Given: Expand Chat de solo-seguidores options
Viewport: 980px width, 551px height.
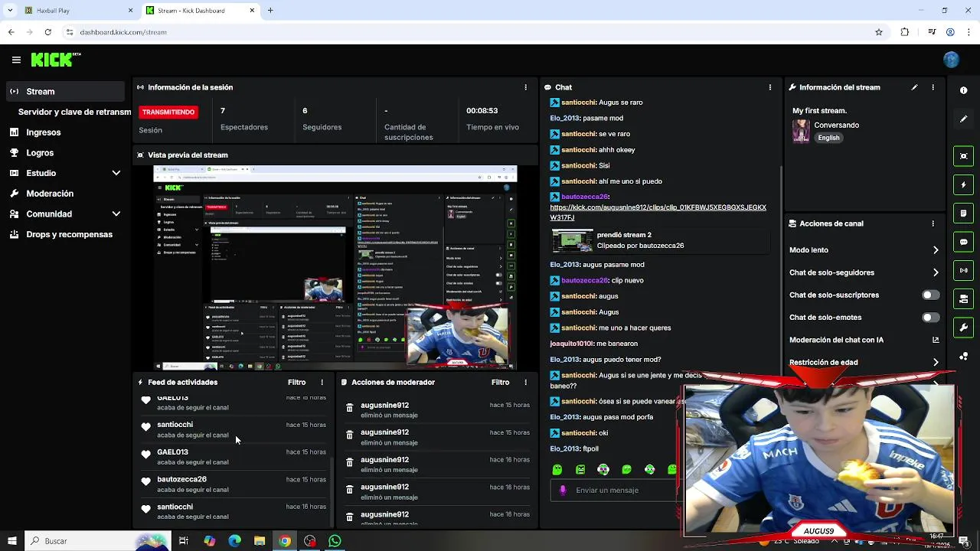Looking at the screenshot, I should 936,272.
